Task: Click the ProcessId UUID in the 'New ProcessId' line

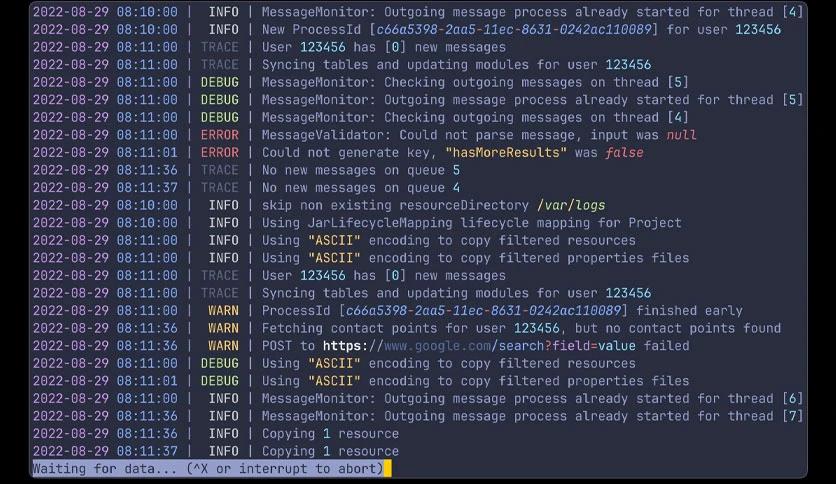Action: tap(514, 29)
